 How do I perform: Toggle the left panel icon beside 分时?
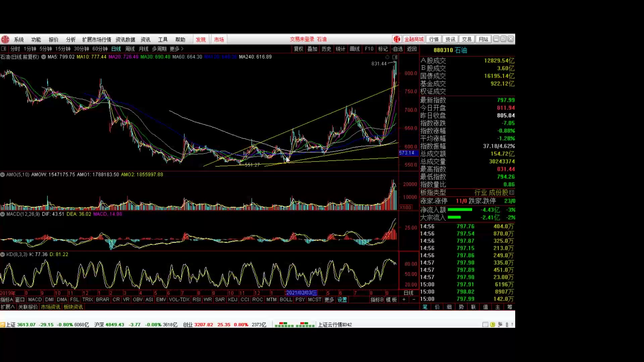coord(4,49)
